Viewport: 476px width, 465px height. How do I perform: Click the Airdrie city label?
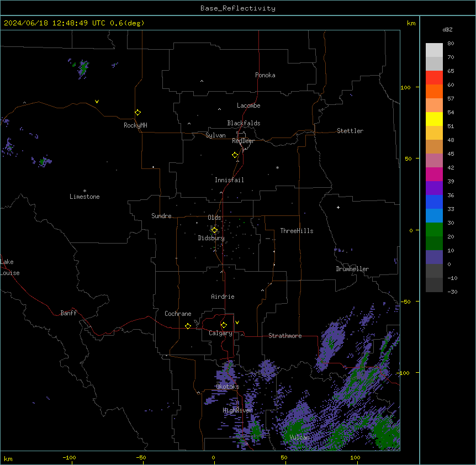[223, 297]
